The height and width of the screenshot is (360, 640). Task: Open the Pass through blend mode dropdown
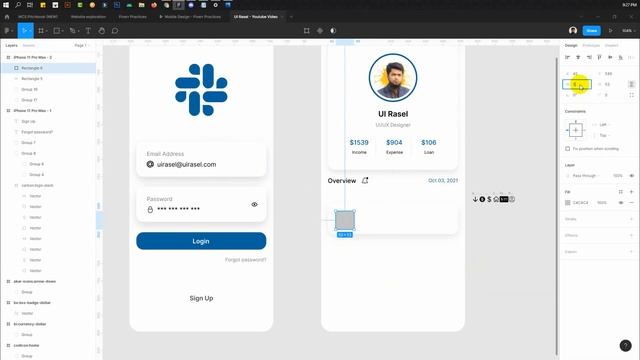click(586, 176)
